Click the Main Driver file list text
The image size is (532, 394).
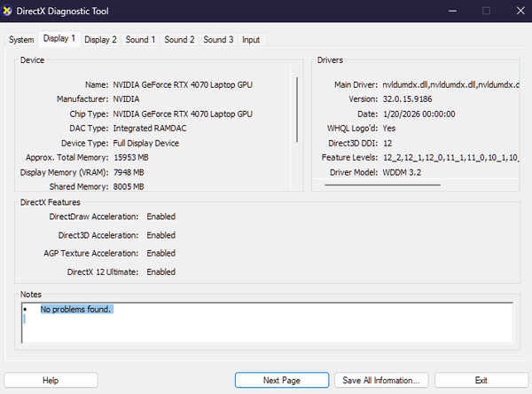pos(450,84)
